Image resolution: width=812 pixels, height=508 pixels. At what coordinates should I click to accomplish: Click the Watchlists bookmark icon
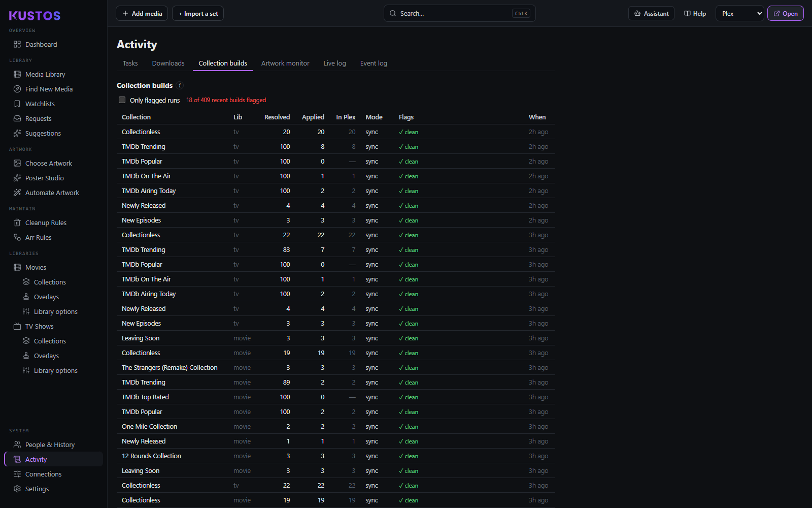17,104
